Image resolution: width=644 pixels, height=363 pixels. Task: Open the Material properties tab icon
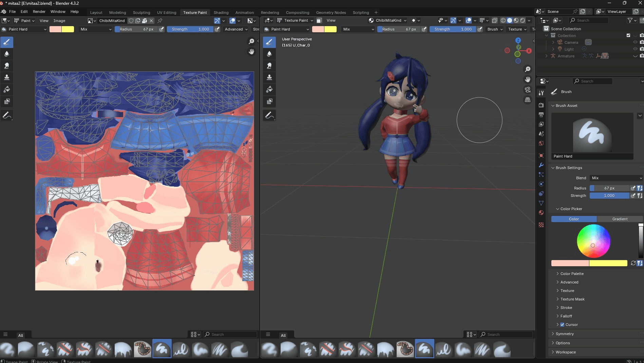[x=541, y=213]
